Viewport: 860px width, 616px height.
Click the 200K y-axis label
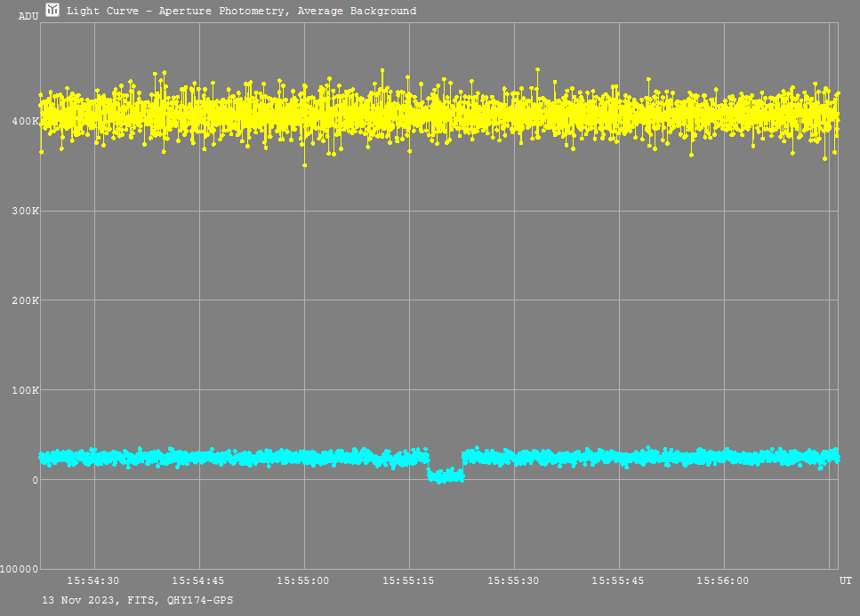point(25,300)
